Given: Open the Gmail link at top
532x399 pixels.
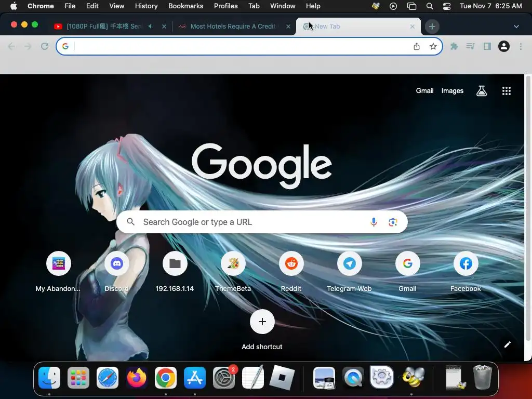Looking at the screenshot, I should click(x=424, y=90).
